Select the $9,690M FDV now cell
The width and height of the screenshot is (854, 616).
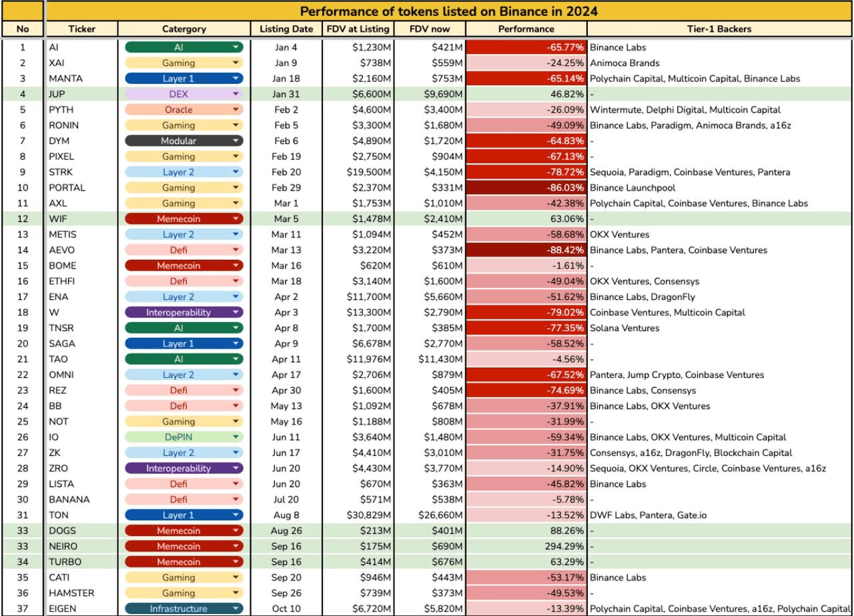[430, 94]
